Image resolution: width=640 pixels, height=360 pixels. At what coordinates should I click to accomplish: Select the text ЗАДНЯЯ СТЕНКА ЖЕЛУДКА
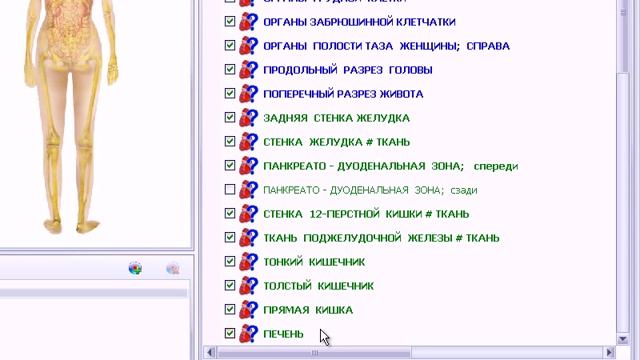(x=336, y=118)
